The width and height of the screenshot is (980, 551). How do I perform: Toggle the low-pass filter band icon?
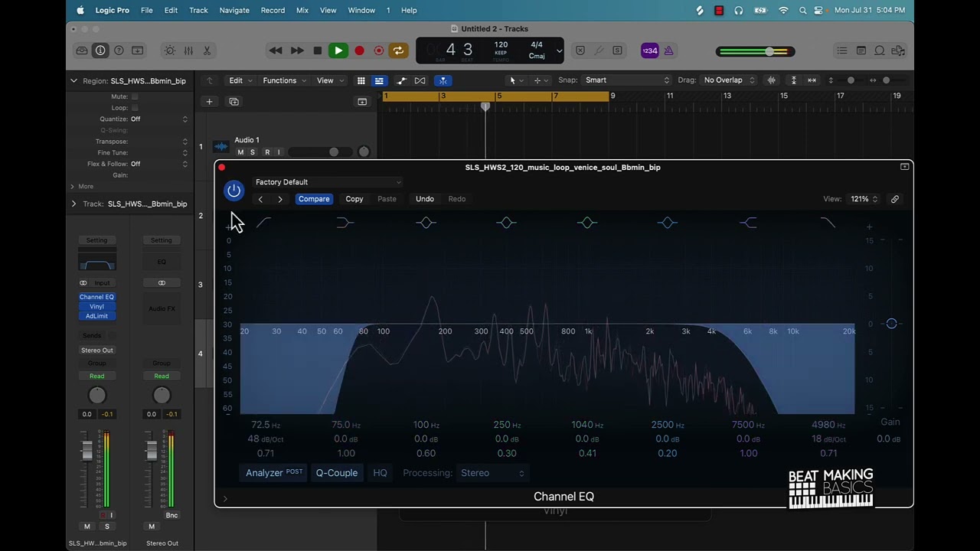pyautogui.click(x=828, y=223)
